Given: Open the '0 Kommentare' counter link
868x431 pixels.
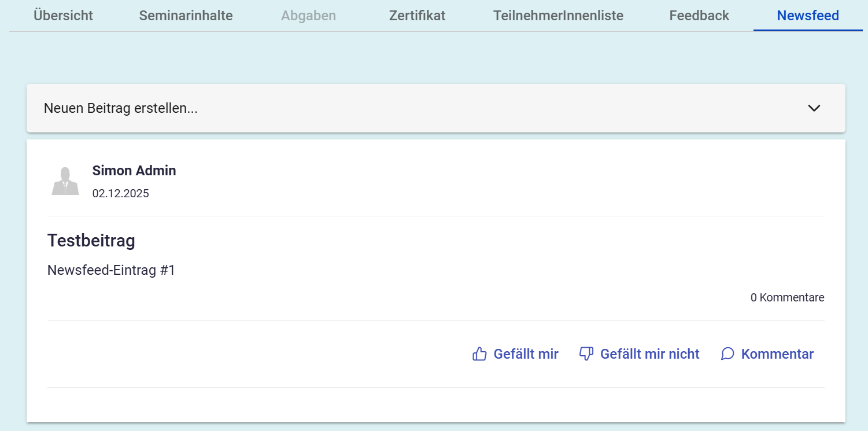Looking at the screenshot, I should [787, 298].
